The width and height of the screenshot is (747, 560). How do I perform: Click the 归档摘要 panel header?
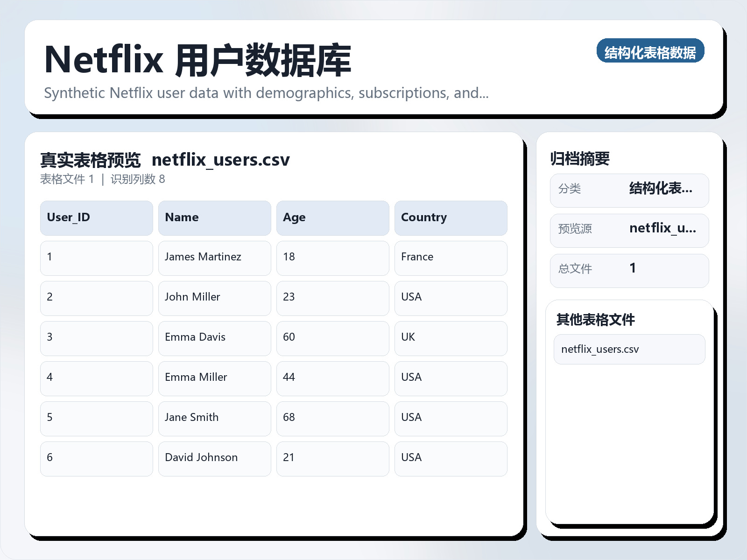[581, 158]
